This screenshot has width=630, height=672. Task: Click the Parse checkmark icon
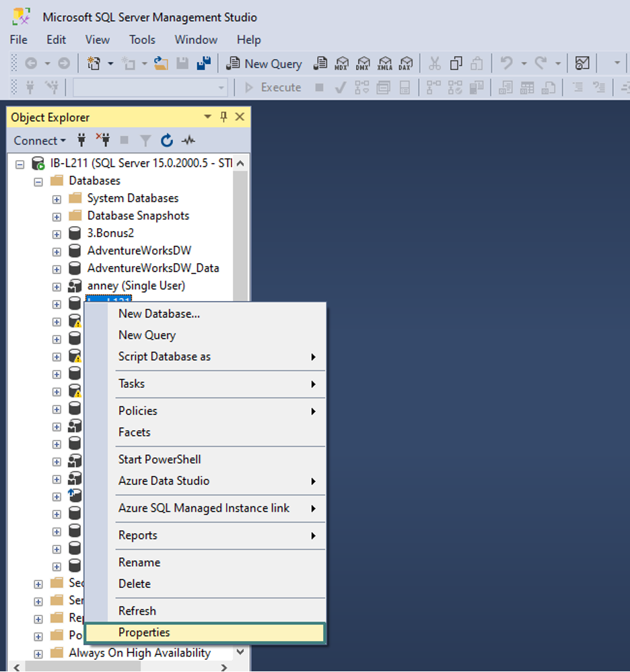tap(341, 88)
